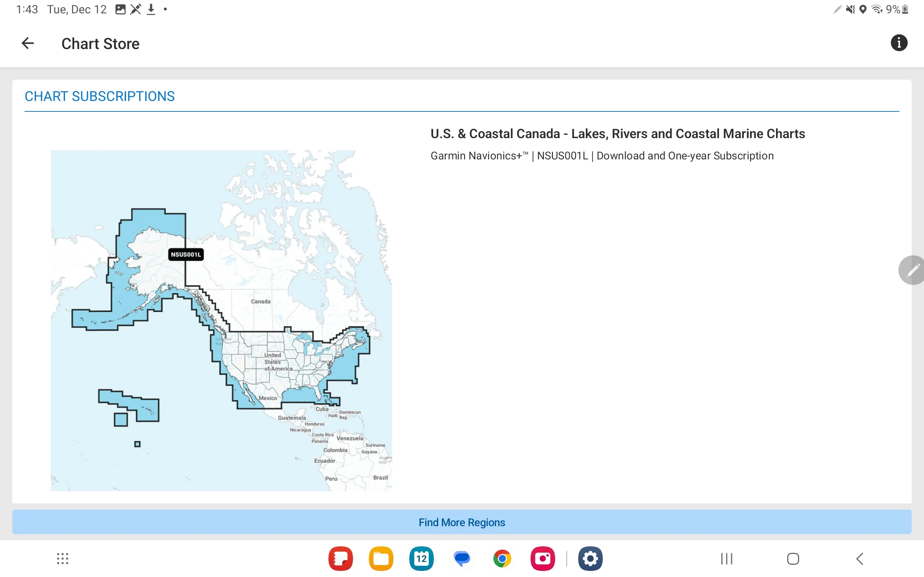Navigate back using back arrow
Image resolution: width=924 pixels, height=577 pixels.
point(27,43)
